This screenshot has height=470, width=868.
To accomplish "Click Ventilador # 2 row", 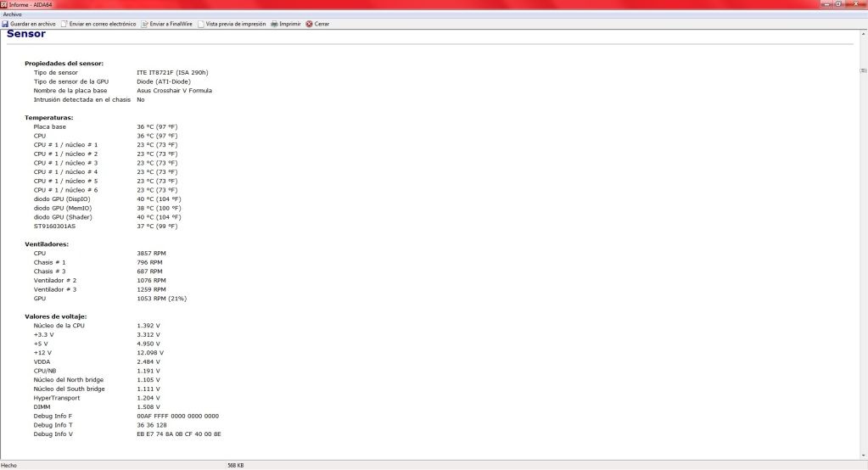I will [99, 281].
